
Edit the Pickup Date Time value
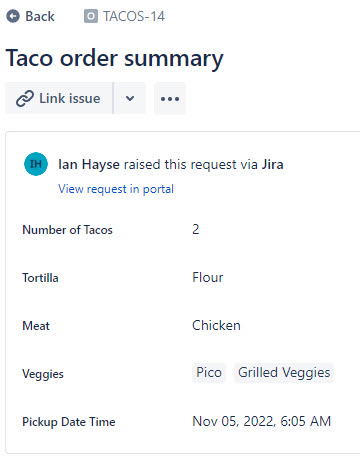(262, 421)
